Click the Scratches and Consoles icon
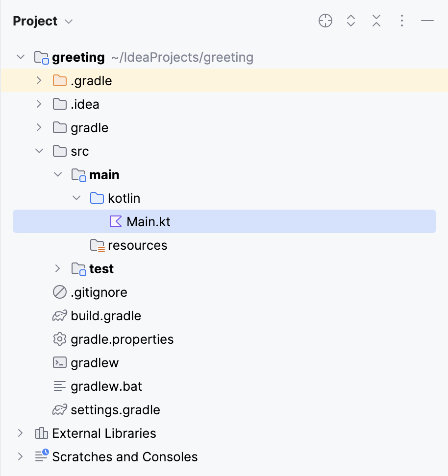448x476 pixels. pyautogui.click(x=40, y=456)
